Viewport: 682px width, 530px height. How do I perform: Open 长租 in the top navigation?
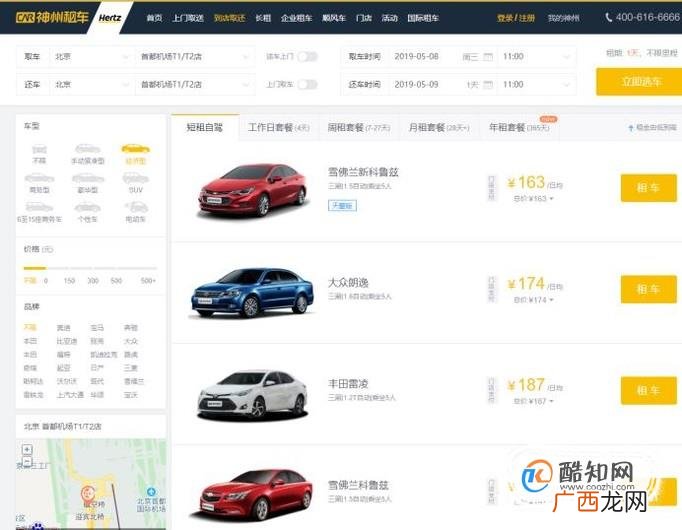pyautogui.click(x=263, y=18)
